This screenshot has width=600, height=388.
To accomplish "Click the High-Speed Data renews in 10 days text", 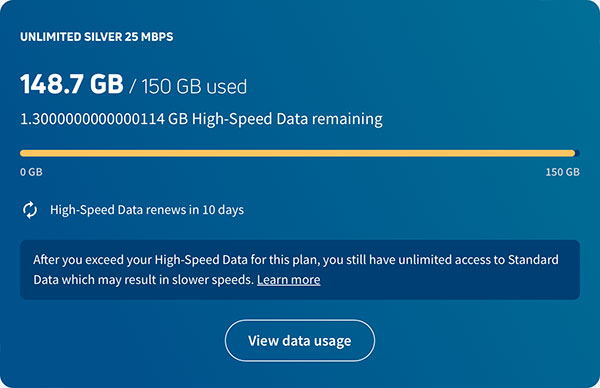I will [x=147, y=210].
